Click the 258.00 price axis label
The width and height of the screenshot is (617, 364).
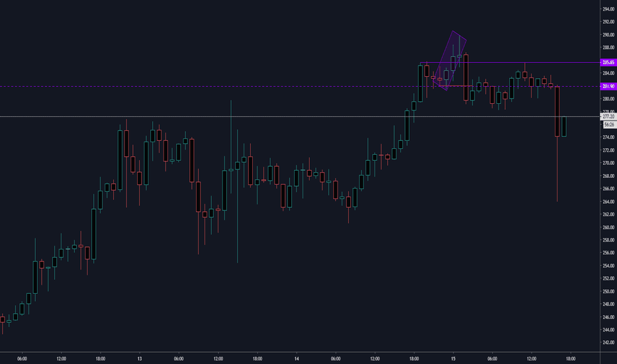[x=608, y=240]
